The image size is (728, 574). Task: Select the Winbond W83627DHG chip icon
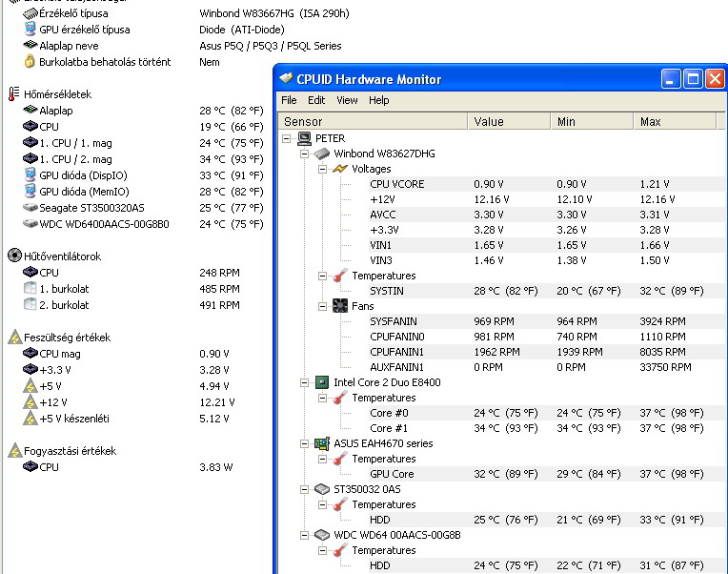322,154
